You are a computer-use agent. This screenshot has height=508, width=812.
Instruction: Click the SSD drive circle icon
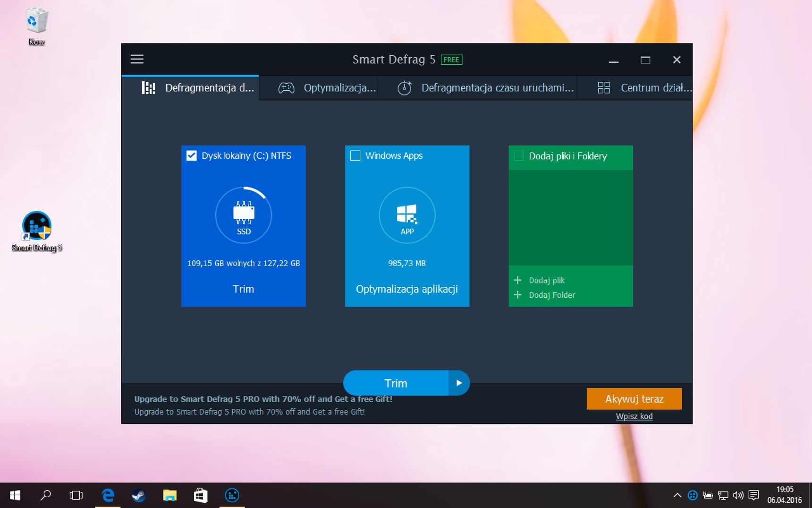(x=244, y=215)
